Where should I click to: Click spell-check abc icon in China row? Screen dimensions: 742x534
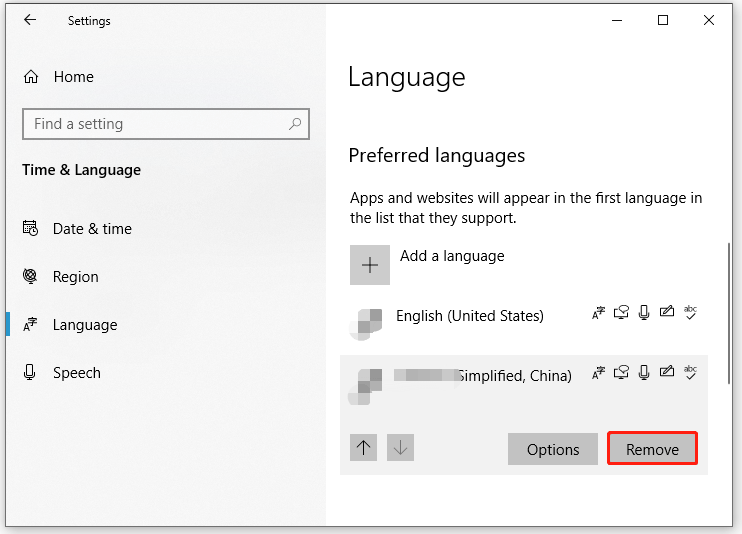690,373
